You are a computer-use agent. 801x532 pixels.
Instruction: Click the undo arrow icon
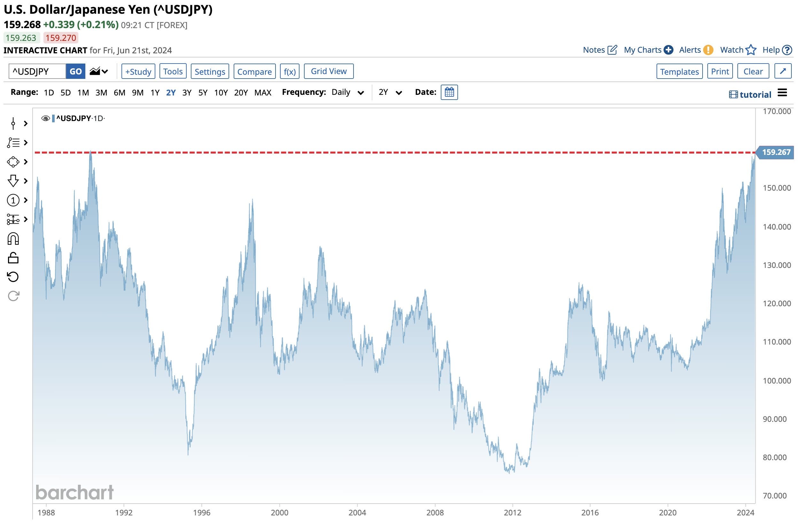[13, 277]
